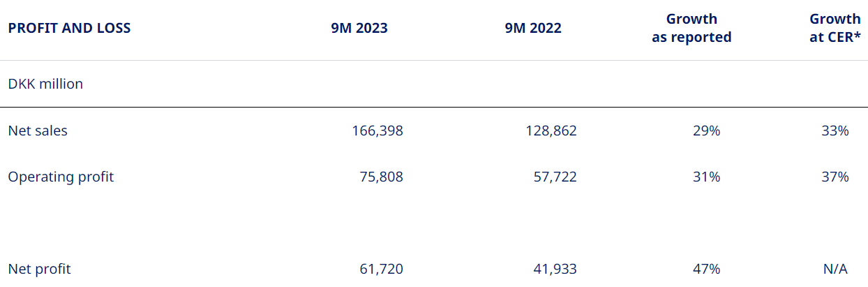Click the 31% reported growth cell
The height and width of the screenshot is (287, 868).
[707, 177]
